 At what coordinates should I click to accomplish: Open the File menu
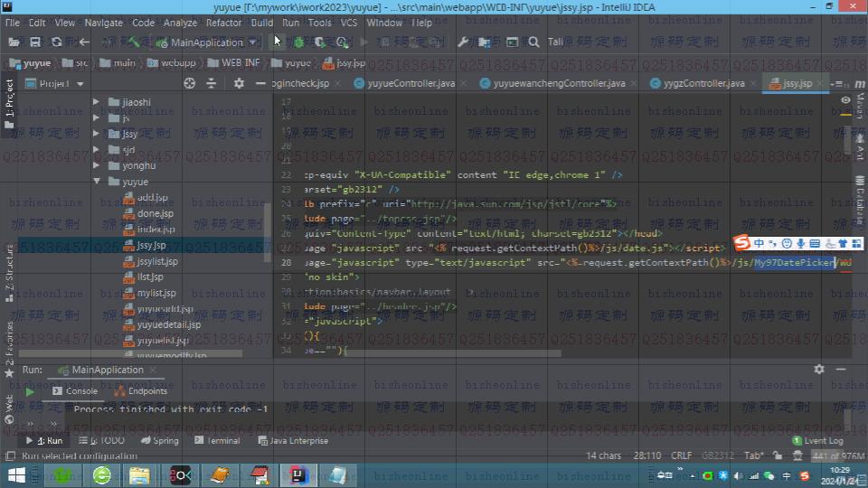pyautogui.click(x=12, y=23)
